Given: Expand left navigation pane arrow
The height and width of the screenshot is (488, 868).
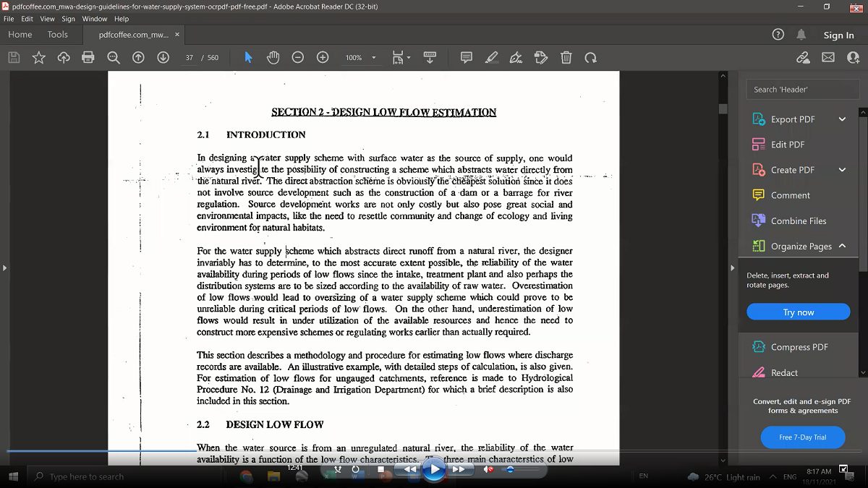Looking at the screenshot, I should click(4, 268).
